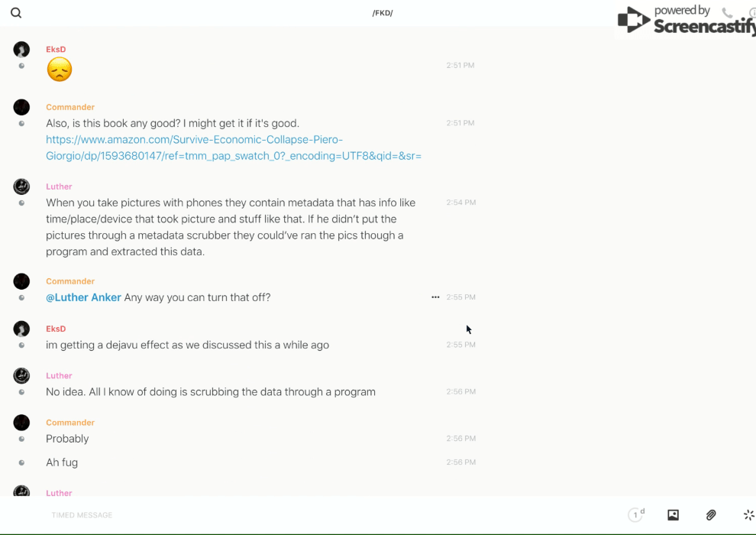Click the Luther name above 'No idea'
Image resolution: width=756 pixels, height=535 pixels.
59,376
